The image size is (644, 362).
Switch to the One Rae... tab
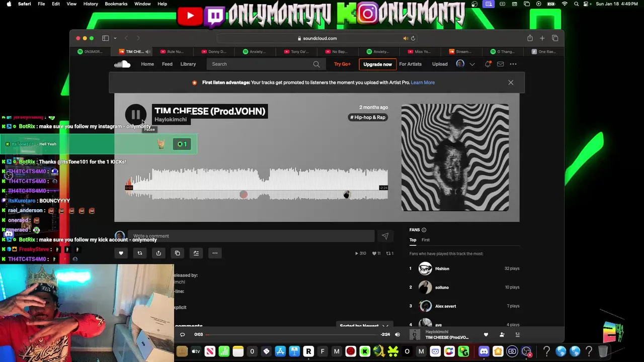coord(544,51)
